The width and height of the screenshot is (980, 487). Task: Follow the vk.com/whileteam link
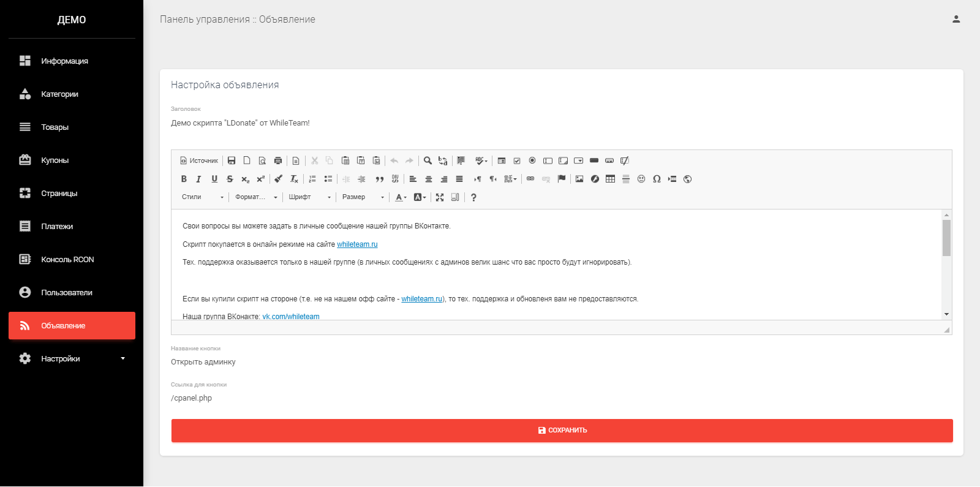291,317
